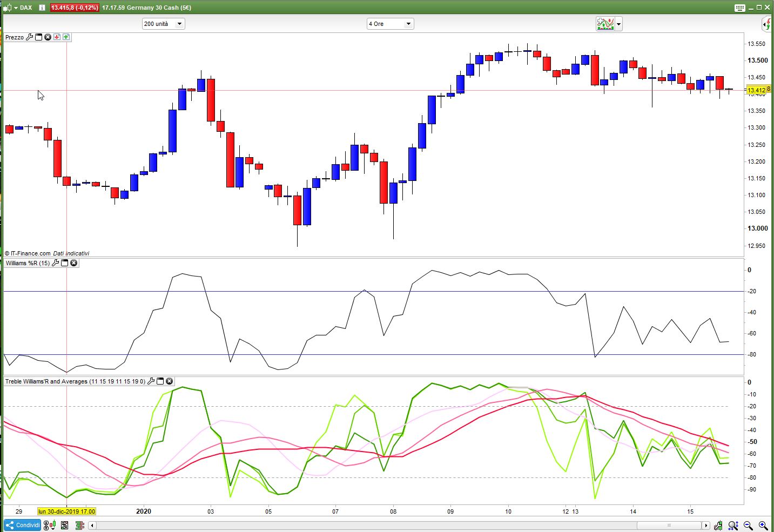Click the linked candlestick chart icon
Image resolution: width=774 pixels, height=532 pixels.
50,525
